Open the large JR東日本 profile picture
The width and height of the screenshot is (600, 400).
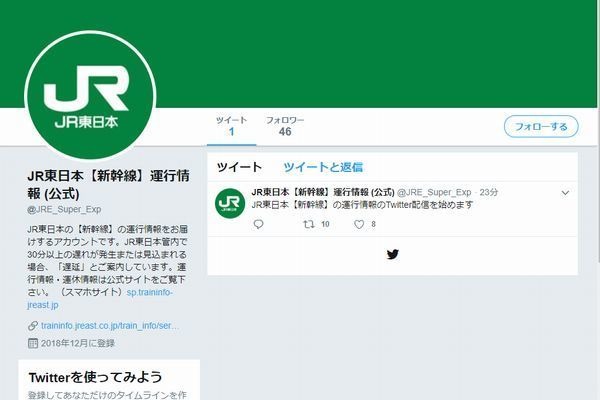point(90,96)
